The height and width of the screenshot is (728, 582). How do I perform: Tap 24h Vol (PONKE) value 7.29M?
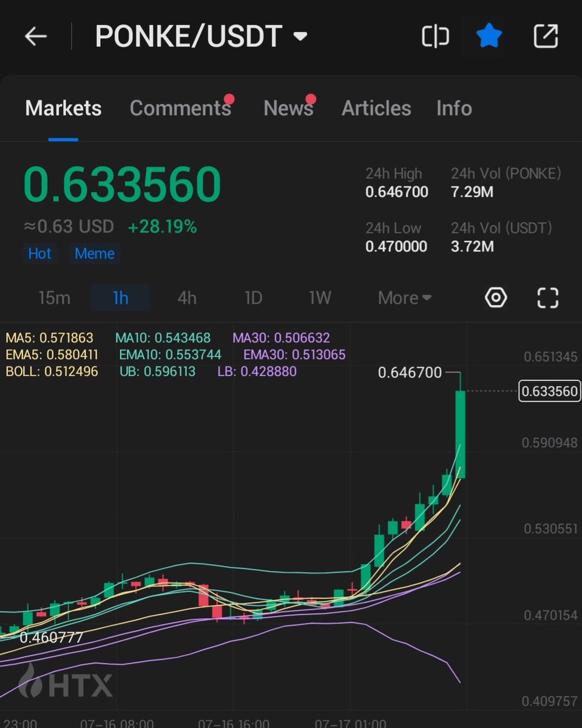click(x=472, y=192)
